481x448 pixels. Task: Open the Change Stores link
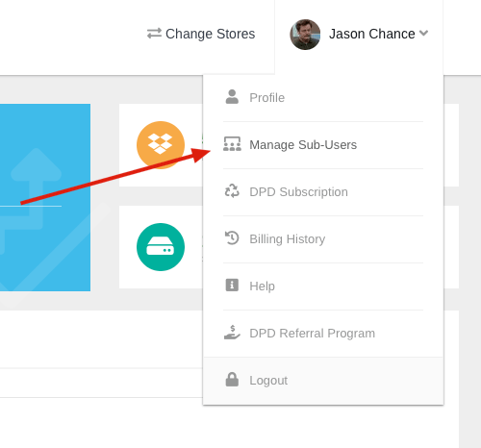(x=201, y=34)
